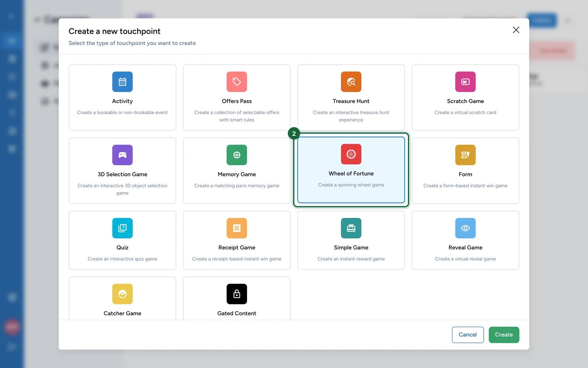Click the "Catcher Game" title
588x368 pixels.
[122, 314]
